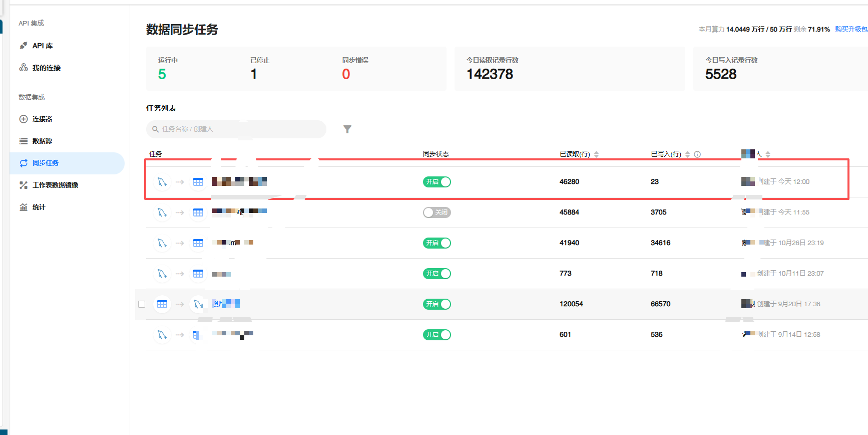Click the info icon beside 已写入(行)
This screenshot has width=868, height=435.
pyautogui.click(x=697, y=154)
